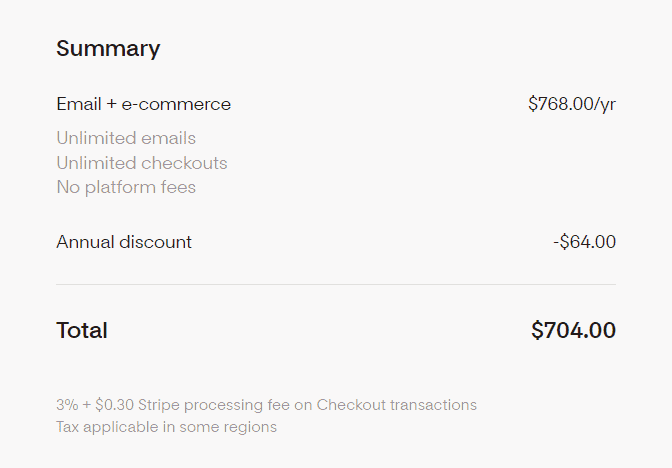This screenshot has height=468, width=672.
Task: Select the Email + e-commerce plan label
Action: (x=144, y=104)
